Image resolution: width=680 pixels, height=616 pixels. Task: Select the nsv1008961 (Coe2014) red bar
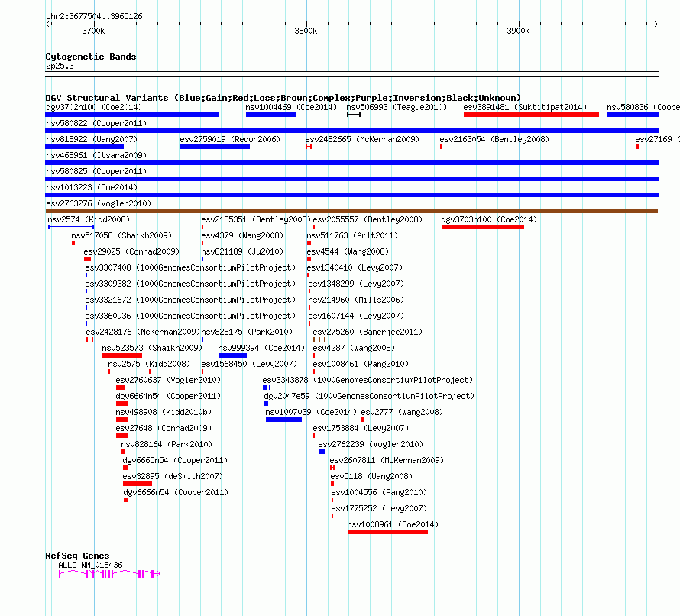pos(387,532)
